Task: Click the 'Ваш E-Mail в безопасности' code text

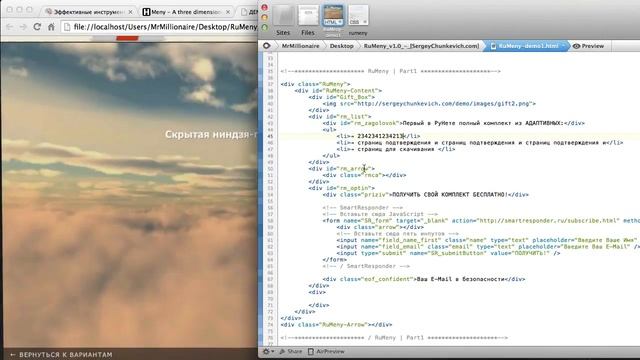Action: coord(460,279)
